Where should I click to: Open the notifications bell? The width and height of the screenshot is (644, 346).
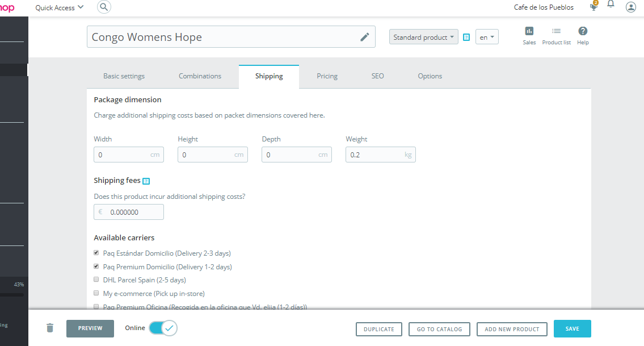[611, 5]
